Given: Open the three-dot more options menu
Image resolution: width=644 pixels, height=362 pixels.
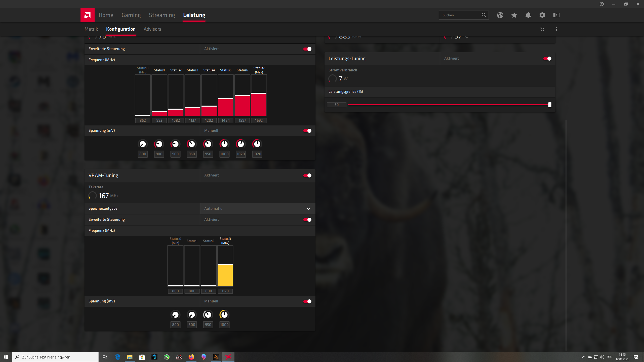Looking at the screenshot, I should pos(556,29).
